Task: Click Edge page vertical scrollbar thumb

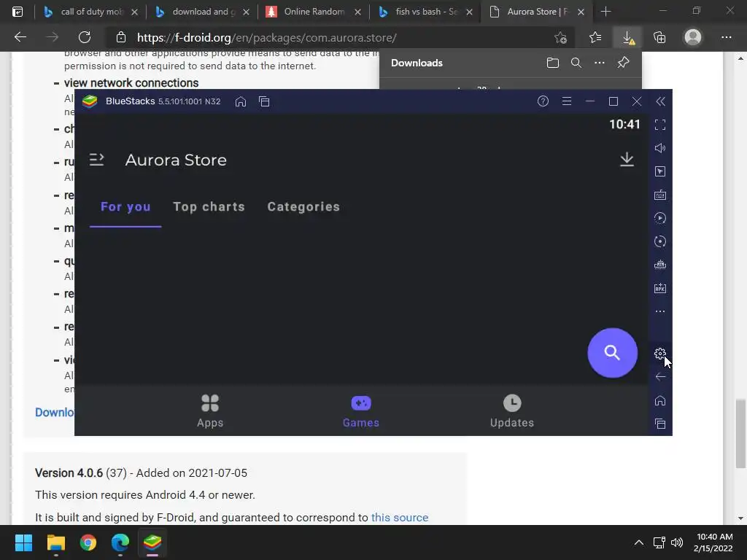Action: [x=740, y=434]
